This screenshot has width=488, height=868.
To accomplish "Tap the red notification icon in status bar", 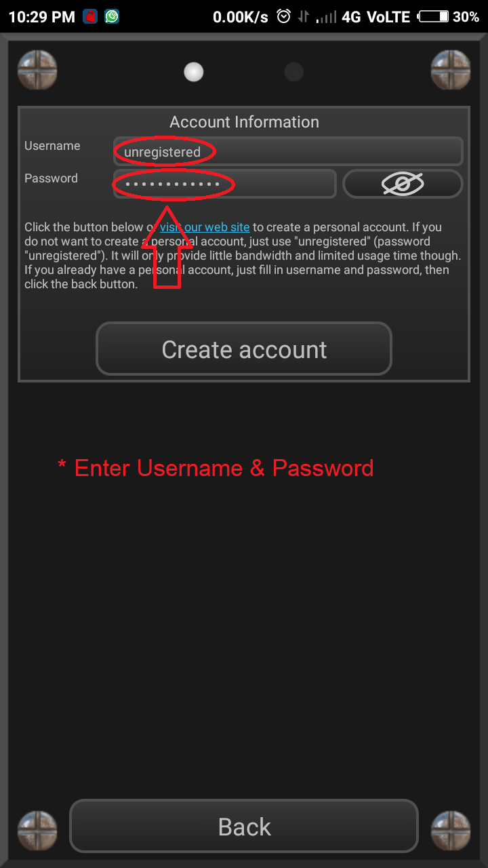I will point(90,17).
